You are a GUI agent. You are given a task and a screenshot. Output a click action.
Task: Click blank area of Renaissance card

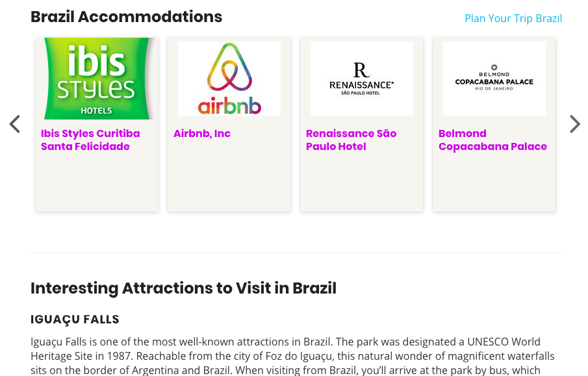(x=361, y=182)
